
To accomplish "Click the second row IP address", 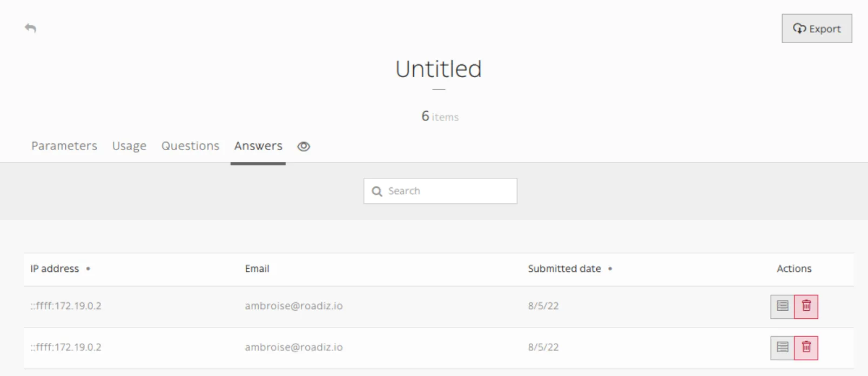I will tap(66, 347).
